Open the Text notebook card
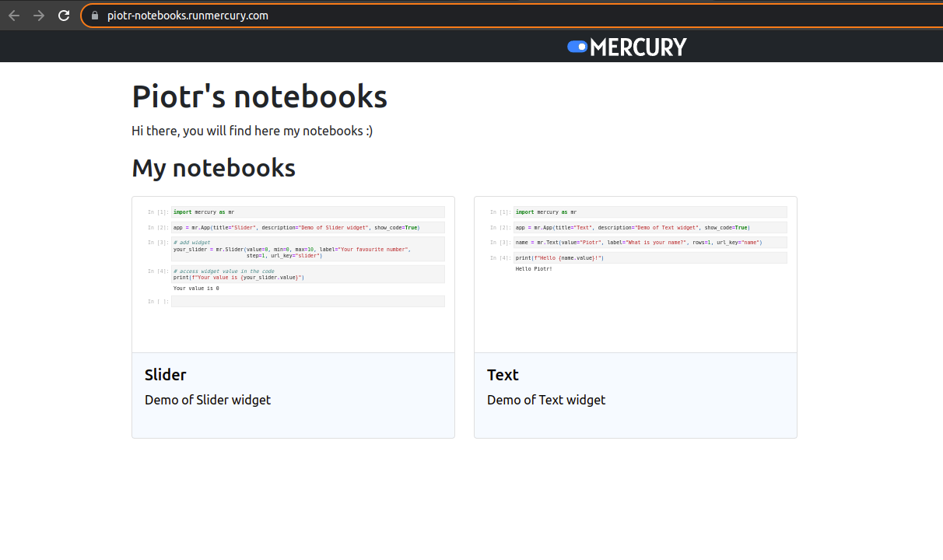 [x=635, y=317]
